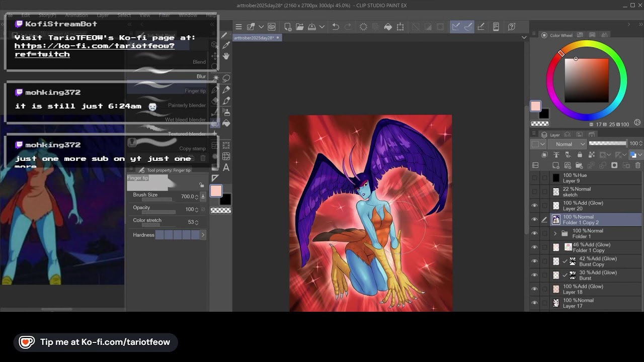The width and height of the screenshot is (644, 362).
Task: Adjust the layer opacity slider
Action: [608, 144]
